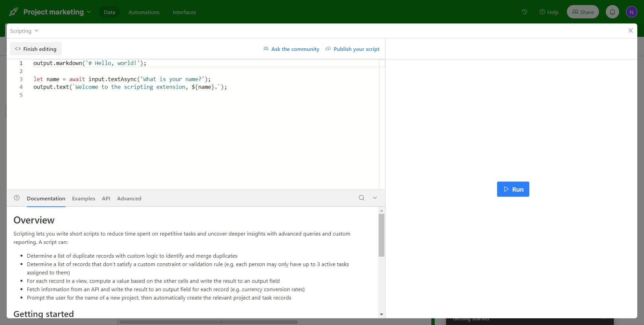This screenshot has width=644, height=325.
Task: Open sharing via the Share icon
Action: coord(574,11)
